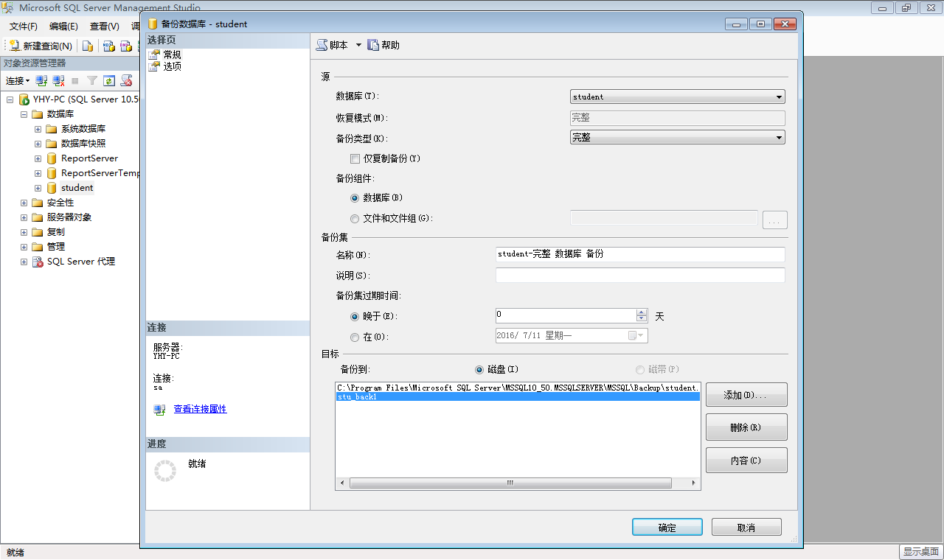Select the 选项 page
944x560 pixels.
click(172, 66)
